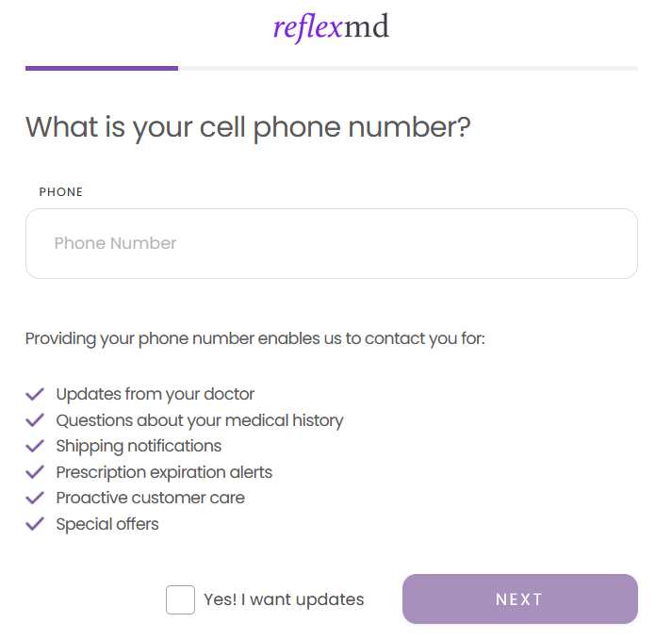Click the checkmark beside Special offers
This screenshot has width=672, height=639.
pos(35,524)
